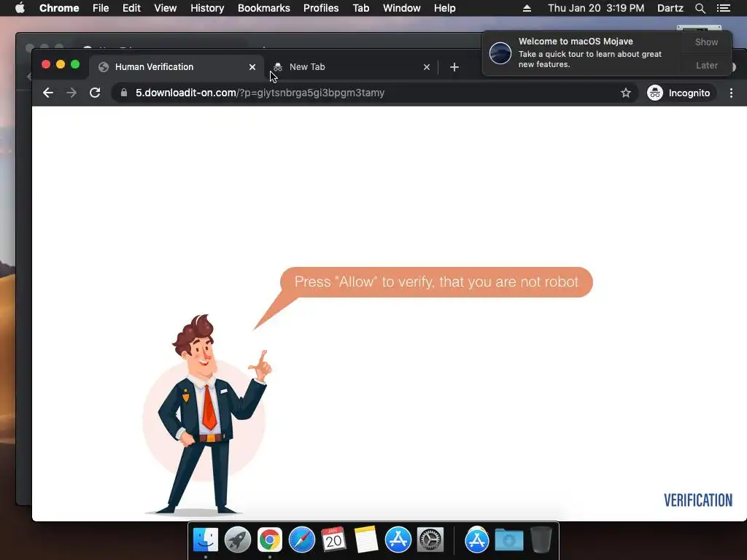Open the File menu
This screenshot has height=560, width=747.
[x=101, y=8]
